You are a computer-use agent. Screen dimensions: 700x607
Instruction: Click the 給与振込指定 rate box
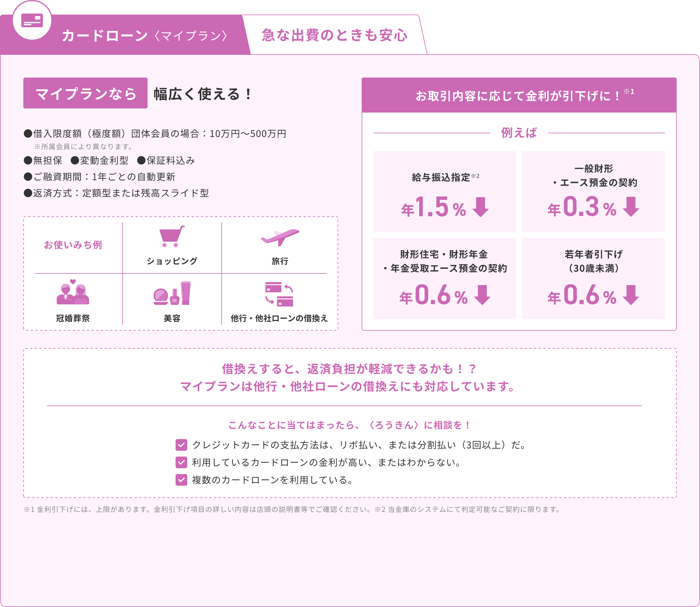(444, 192)
